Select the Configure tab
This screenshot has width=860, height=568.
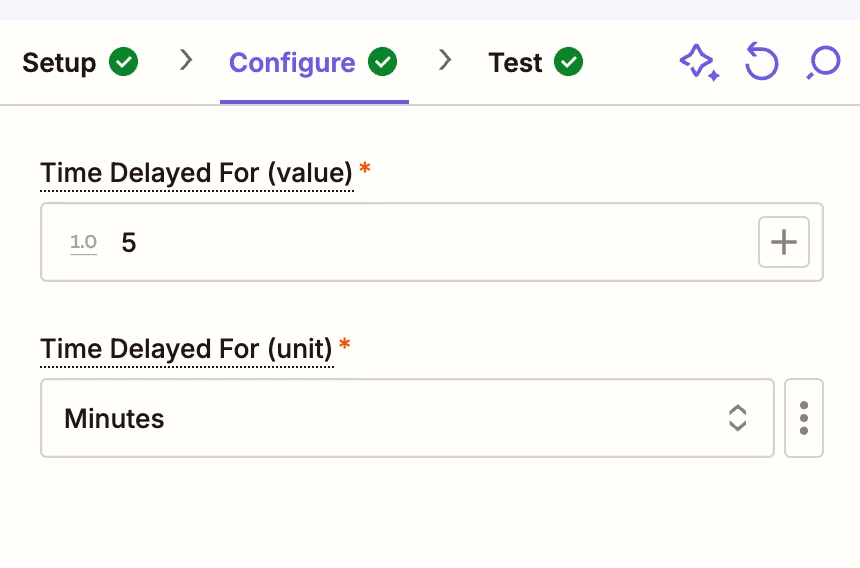coord(313,62)
